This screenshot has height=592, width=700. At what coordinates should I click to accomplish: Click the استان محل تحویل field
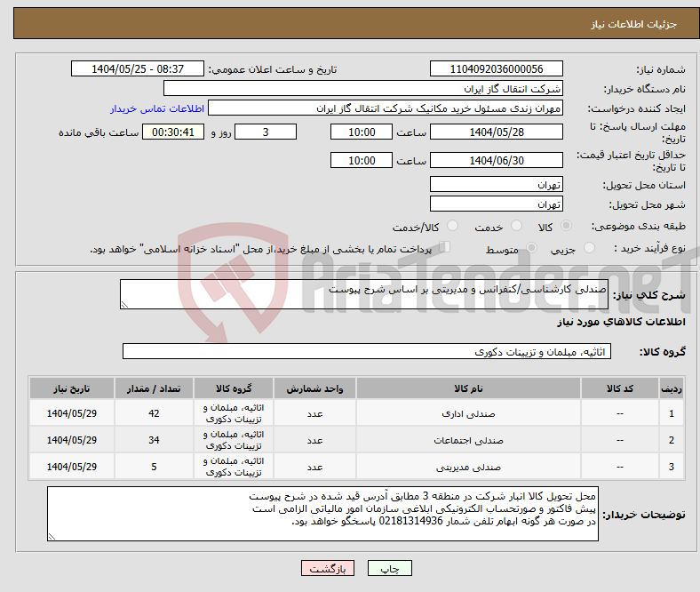[x=496, y=185]
